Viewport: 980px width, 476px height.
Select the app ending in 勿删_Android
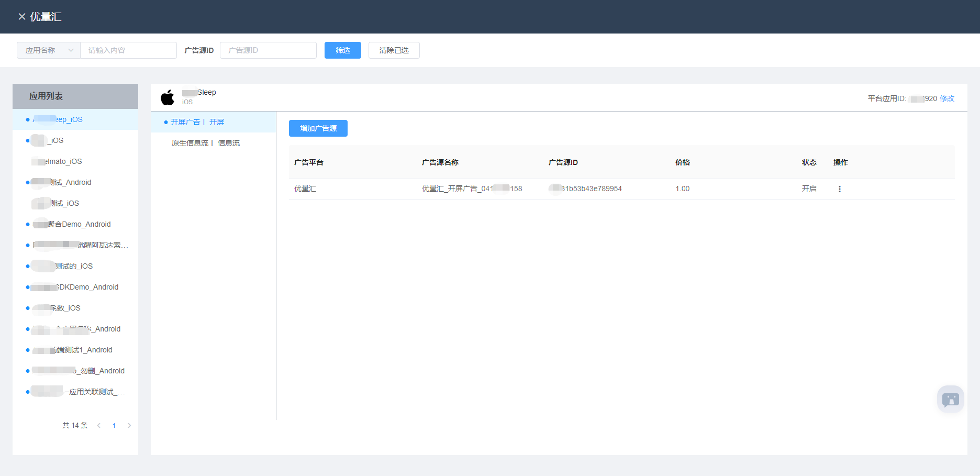(75, 371)
